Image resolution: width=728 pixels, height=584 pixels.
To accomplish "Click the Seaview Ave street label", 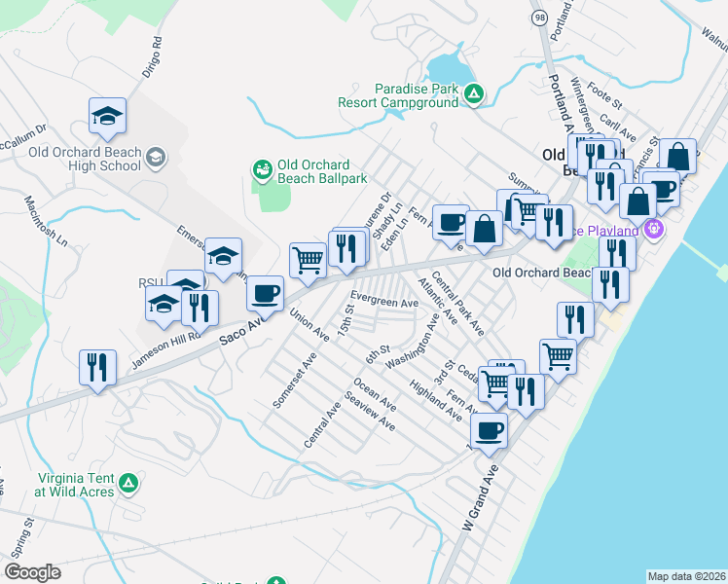I will point(370,411).
